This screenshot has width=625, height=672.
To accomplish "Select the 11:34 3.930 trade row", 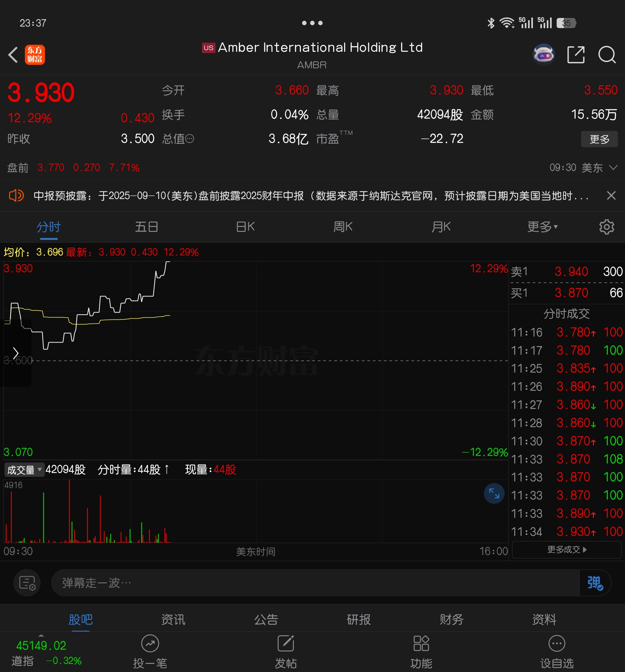I will tap(567, 532).
